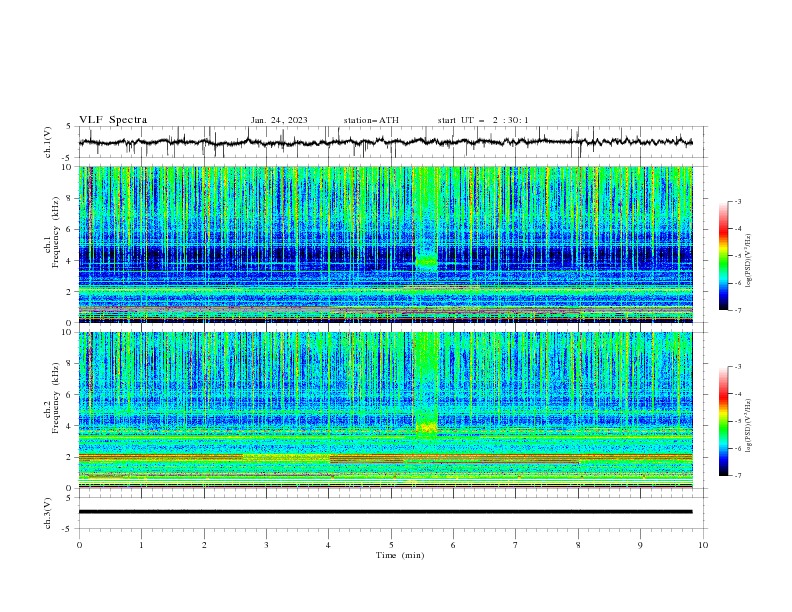This screenshot has height=612, width=792.
Task: Click the "-5" value on ch.1 color bar
Action: [x=737, y=256]
